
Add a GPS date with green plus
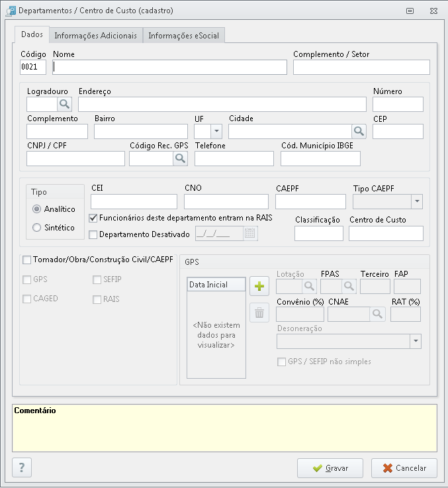click(x=259, y=286)
